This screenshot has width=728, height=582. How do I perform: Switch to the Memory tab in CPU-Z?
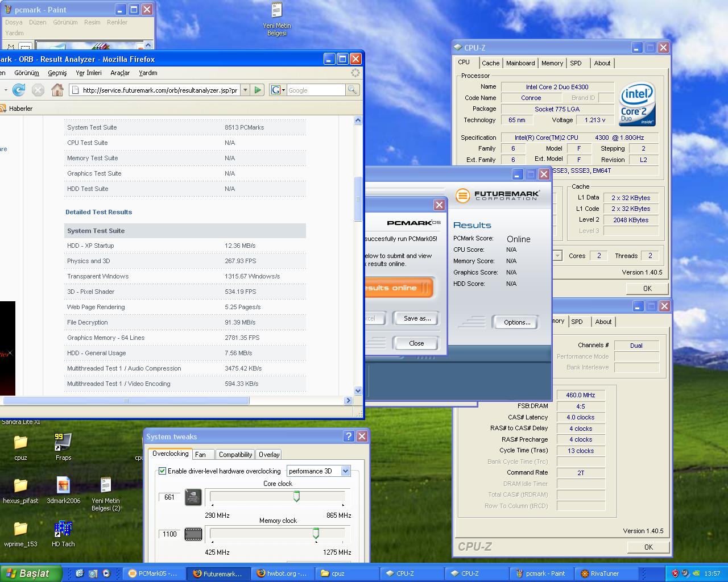(x=552, y=63)
